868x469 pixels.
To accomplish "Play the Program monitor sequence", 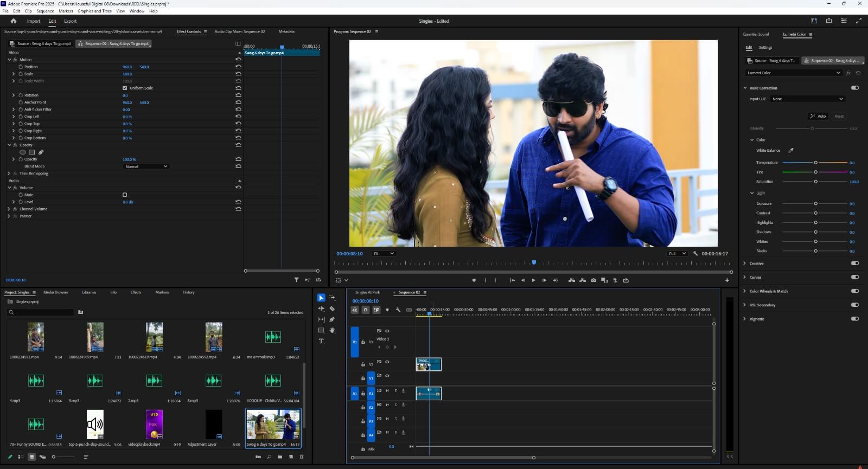I will pyautogui.click(x=533, y=280).
